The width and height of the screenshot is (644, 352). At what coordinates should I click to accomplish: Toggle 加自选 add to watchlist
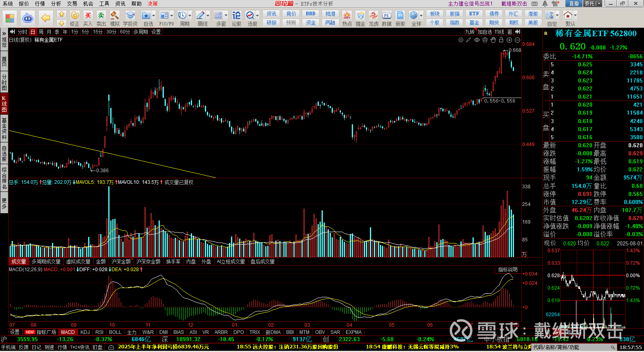[485, 32]
